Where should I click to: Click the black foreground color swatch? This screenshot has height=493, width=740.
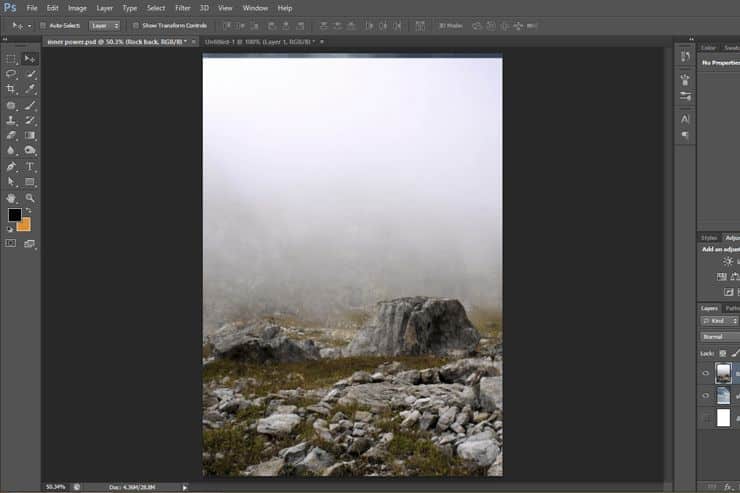15,215
